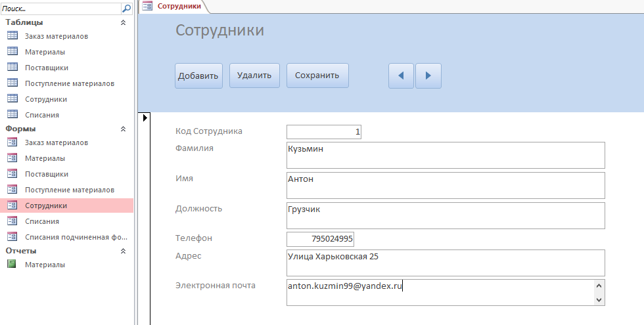The height and width of the screenshot is (325, 644).
Task: Click the Отчеты group header text
Action: click(21, 251)
